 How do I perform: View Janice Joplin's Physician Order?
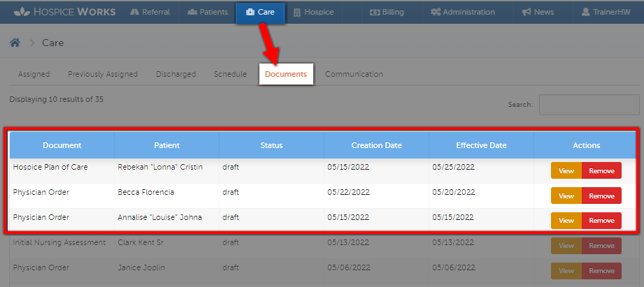click(x=566, y=271)
